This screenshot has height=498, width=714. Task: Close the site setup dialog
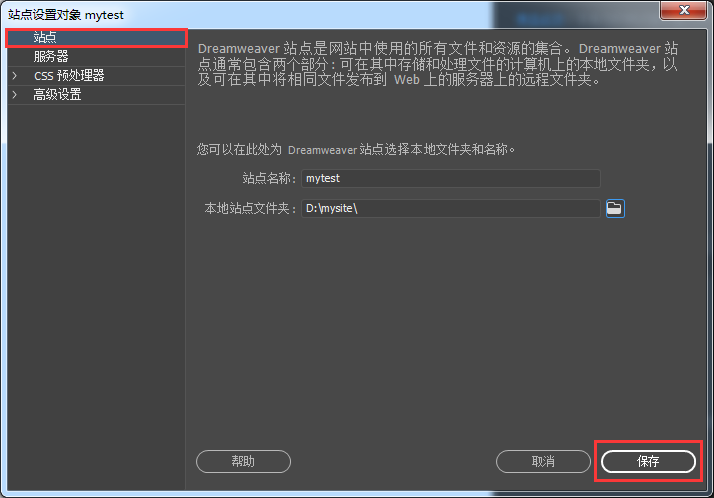pyautogui.click(x=683, y=10)
